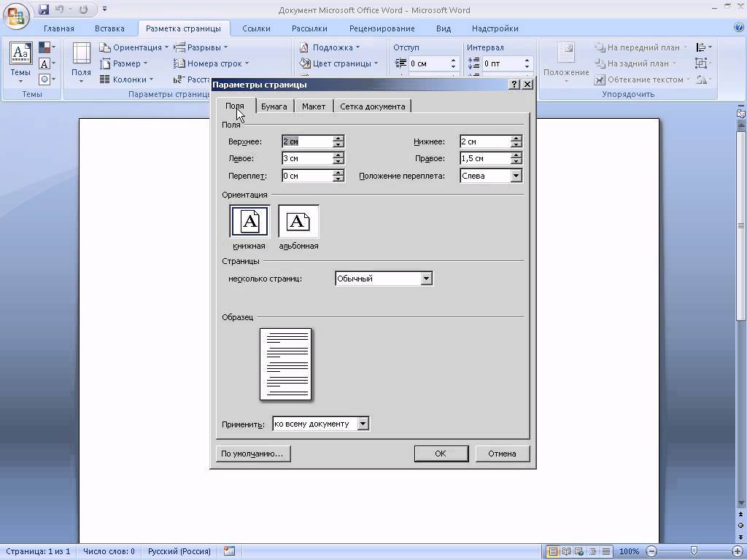Click the Левое margin field

coord(307,158)
